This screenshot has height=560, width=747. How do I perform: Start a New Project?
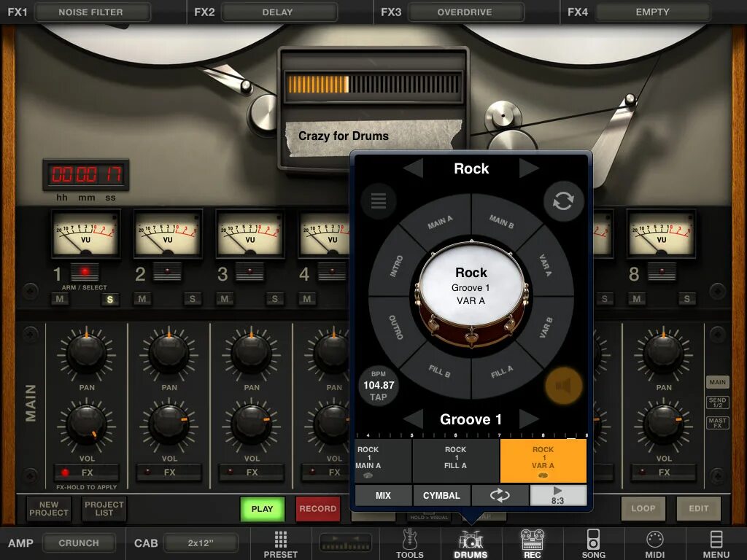coord(49,508)
